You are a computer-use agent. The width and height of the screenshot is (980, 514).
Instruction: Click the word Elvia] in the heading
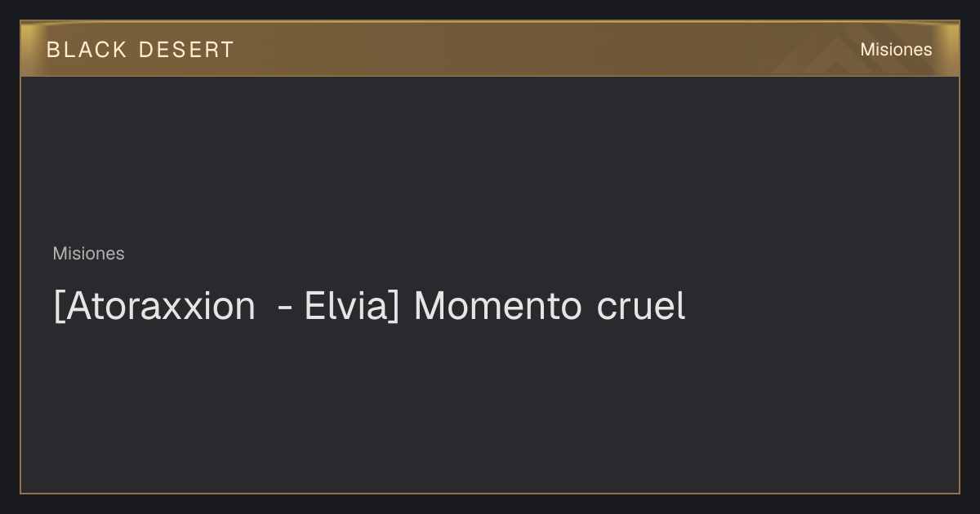coord(352,306)
